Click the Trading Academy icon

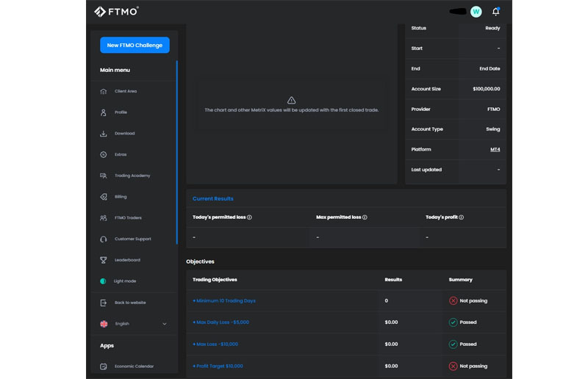(x=104, y=176)
